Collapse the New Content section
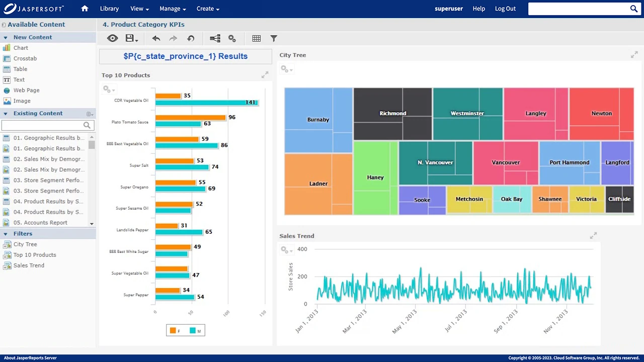 pyautogui.click(x=6, y=37)
